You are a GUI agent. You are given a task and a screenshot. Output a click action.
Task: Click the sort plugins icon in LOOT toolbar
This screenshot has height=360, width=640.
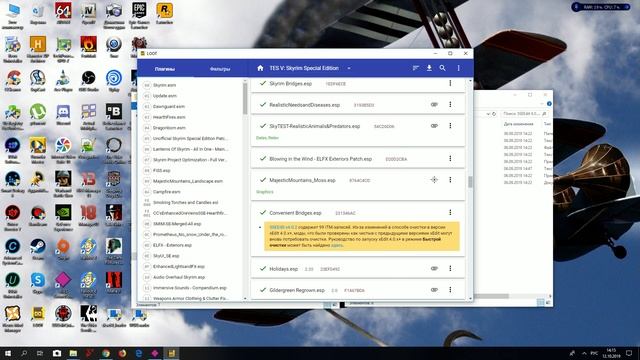[x=416, y=68]
